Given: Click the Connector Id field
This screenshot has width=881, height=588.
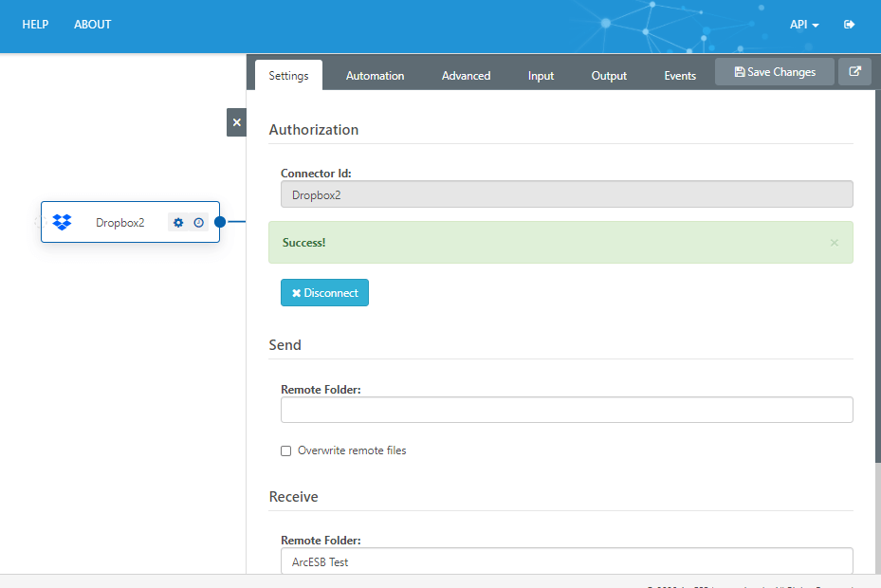Looking at the screenshot, I should [x=567, y=194].
